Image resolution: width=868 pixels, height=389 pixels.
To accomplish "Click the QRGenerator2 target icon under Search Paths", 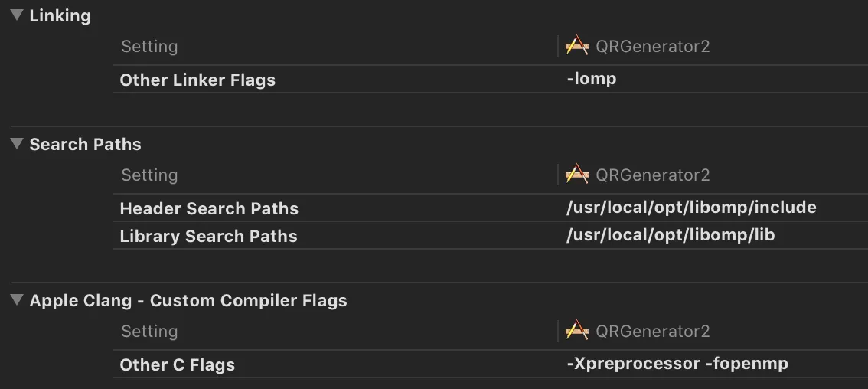I will click(x=577, y=174).
